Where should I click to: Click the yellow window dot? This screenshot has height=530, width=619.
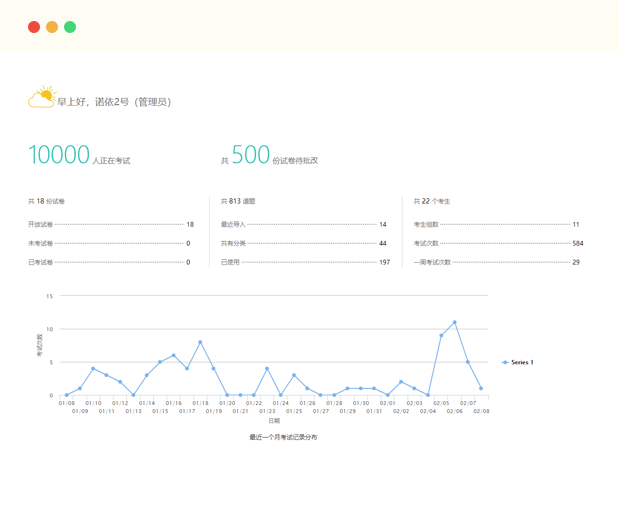pyautogui.click(x=52, y=27)
